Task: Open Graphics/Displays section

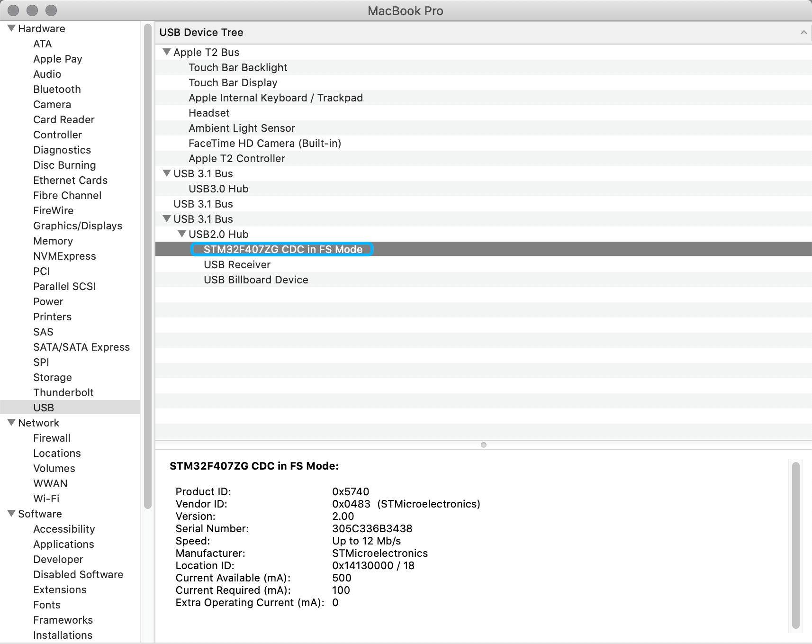Action: pos(78,226)
